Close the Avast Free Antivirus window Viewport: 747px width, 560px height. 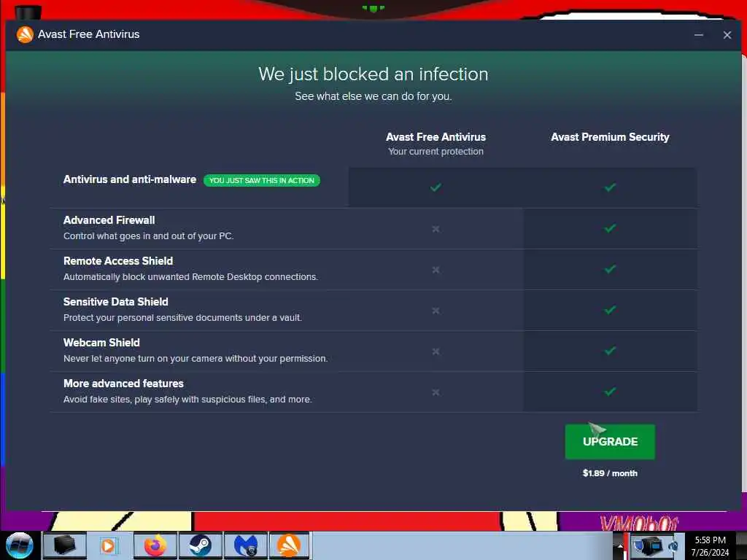(x=727, y=35)
